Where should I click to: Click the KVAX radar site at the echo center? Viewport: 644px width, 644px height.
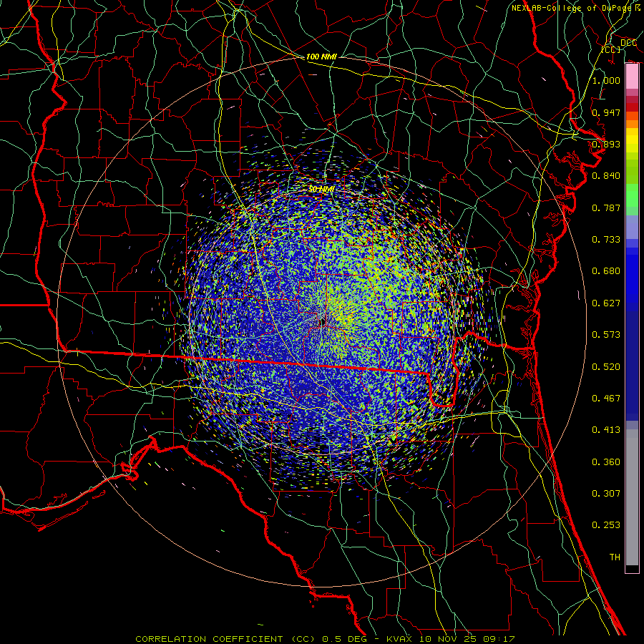click(323, 323)
